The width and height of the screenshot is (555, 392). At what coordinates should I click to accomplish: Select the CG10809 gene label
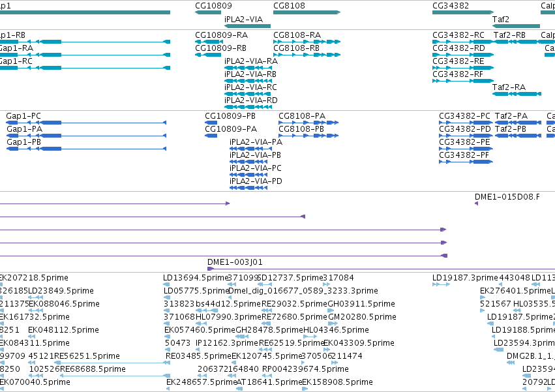213,6
